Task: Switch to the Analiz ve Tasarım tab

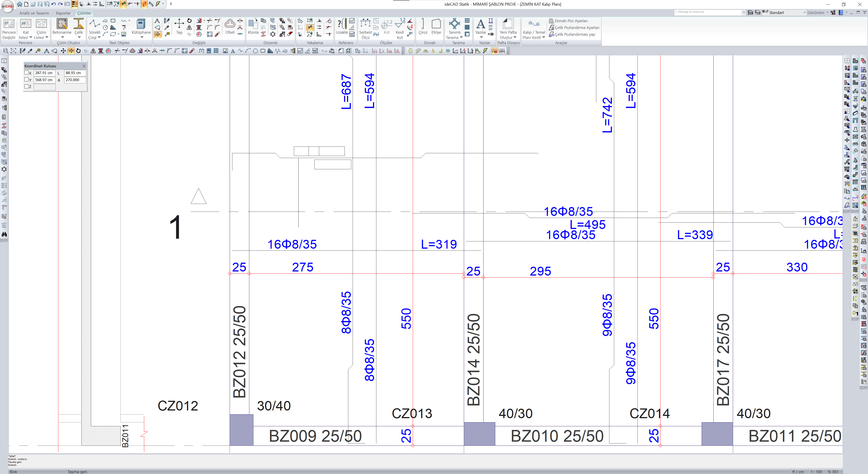Action: 34,13
